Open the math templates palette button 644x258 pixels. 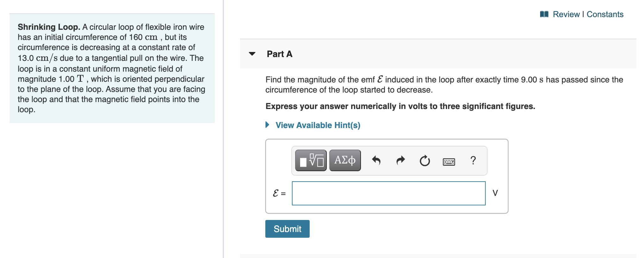coord(311,160)
